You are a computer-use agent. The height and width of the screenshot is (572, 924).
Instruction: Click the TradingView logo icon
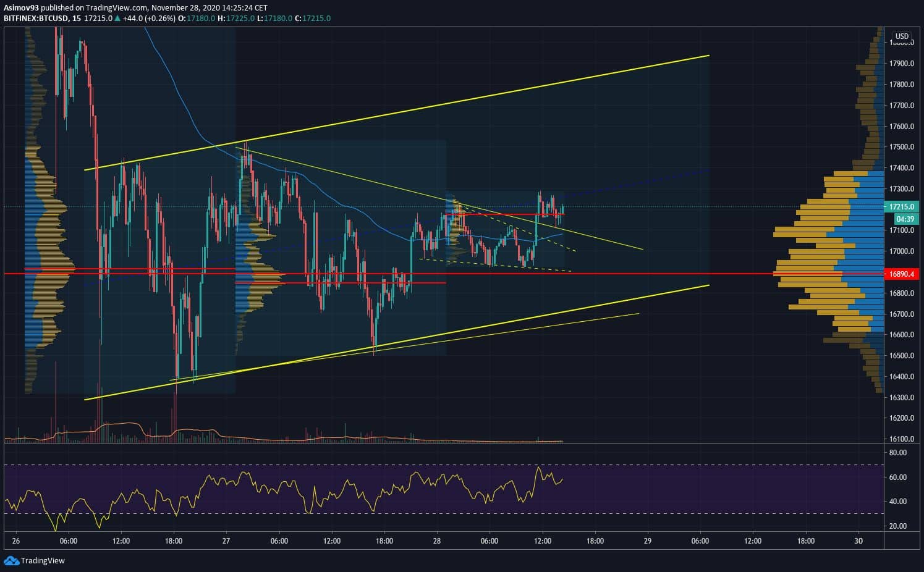pyautogui.click(x=11, y=560)
